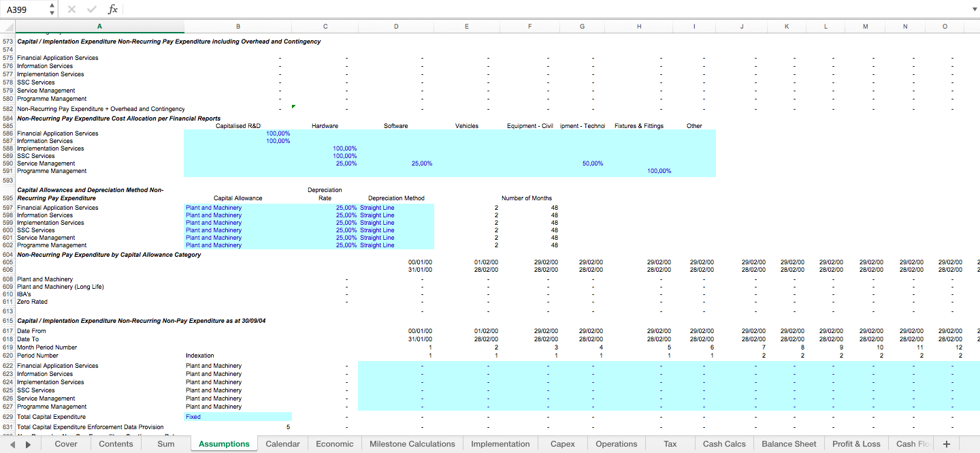Click the 'Fixtures & Fittings' column heading

(x=639, y=126)
